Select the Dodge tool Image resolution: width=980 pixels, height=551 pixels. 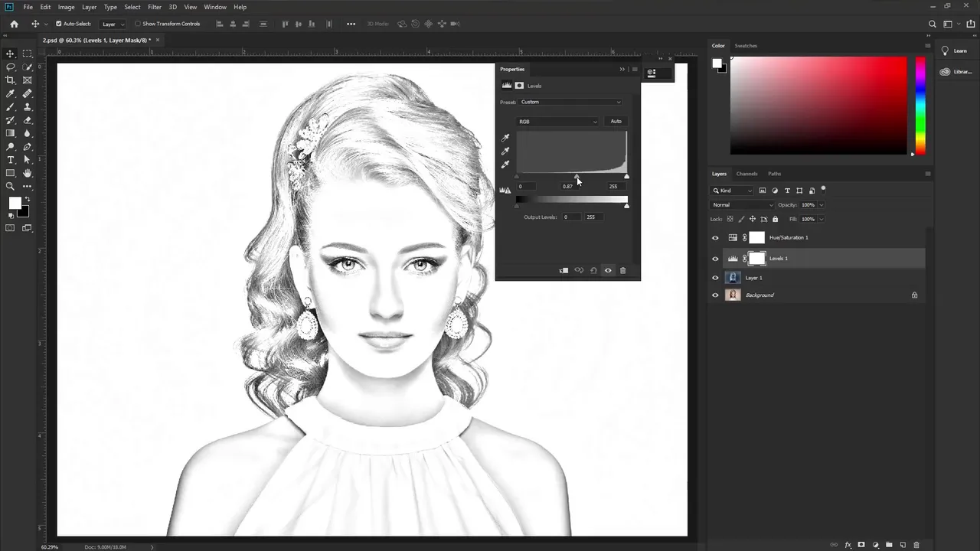pyautogui.click(x=11, y=146)
